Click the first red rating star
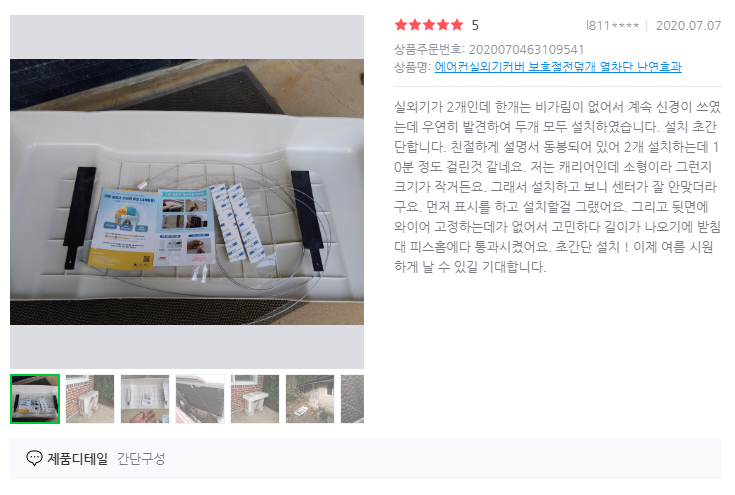Screen dimensions: 735x495 click(x=401, y=25)
